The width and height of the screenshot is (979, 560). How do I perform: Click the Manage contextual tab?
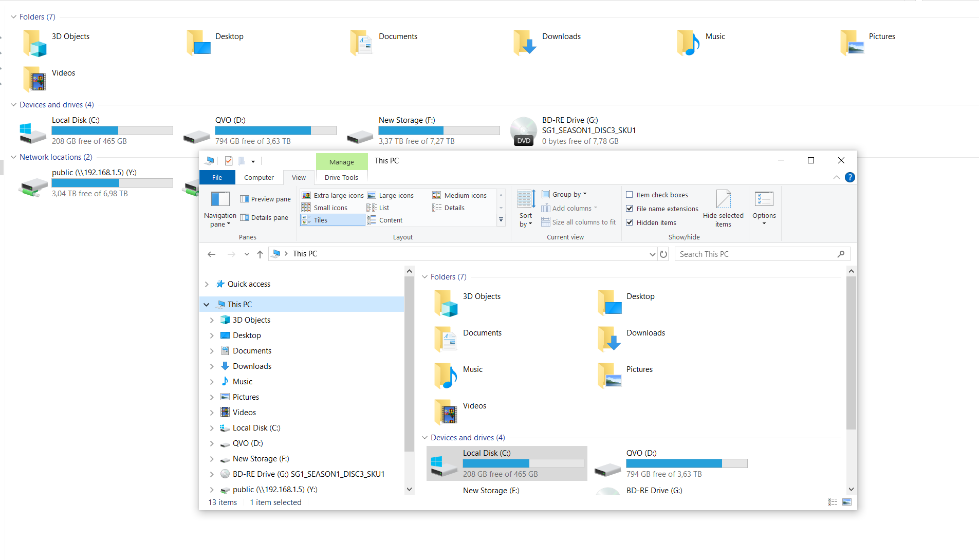tap(341, 162)
